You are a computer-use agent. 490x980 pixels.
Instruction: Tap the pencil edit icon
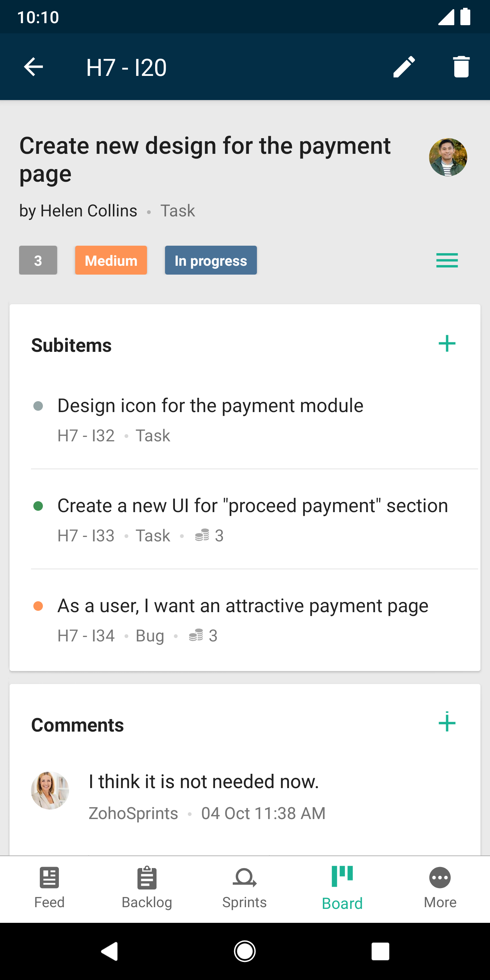click(404, 67)
